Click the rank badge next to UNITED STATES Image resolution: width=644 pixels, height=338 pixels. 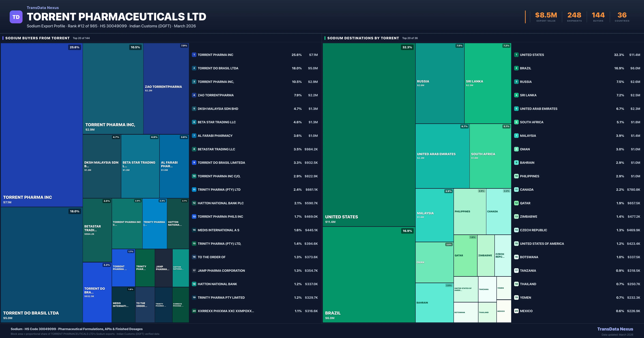click(x=516, y=55)
